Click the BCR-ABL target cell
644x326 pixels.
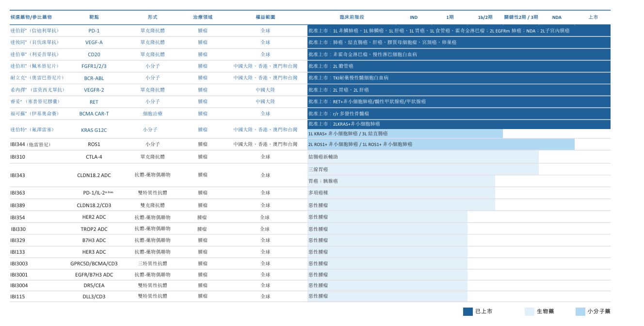pos(94,78)
